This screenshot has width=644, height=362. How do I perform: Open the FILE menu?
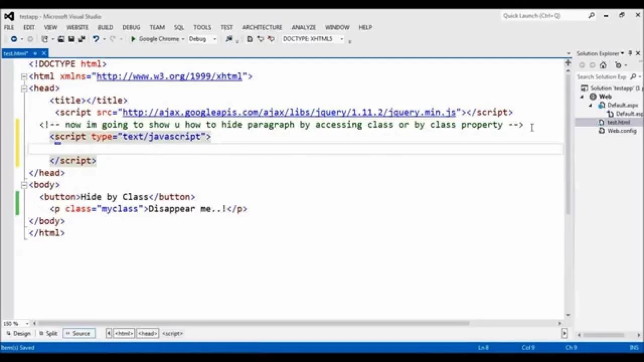[9, 28]
